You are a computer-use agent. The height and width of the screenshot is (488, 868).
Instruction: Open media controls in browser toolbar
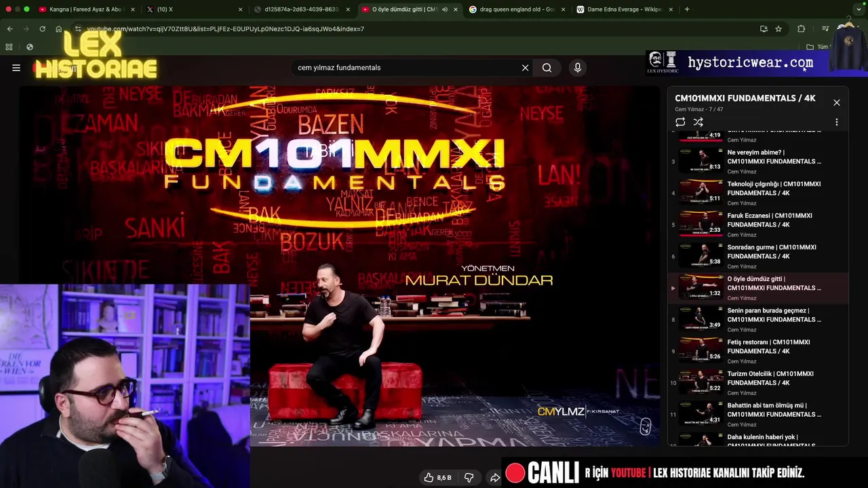(825, 29)
